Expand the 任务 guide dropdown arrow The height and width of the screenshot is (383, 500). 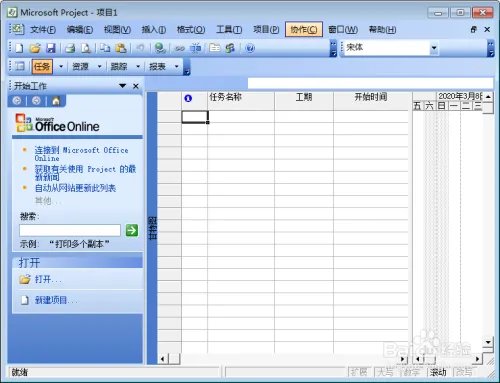(61, 66)
